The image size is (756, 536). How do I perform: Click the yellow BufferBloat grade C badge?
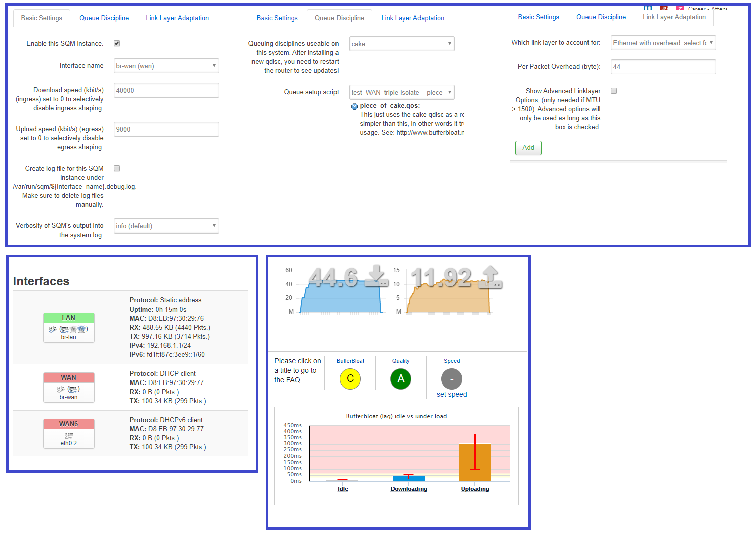[x=350, y=379]
